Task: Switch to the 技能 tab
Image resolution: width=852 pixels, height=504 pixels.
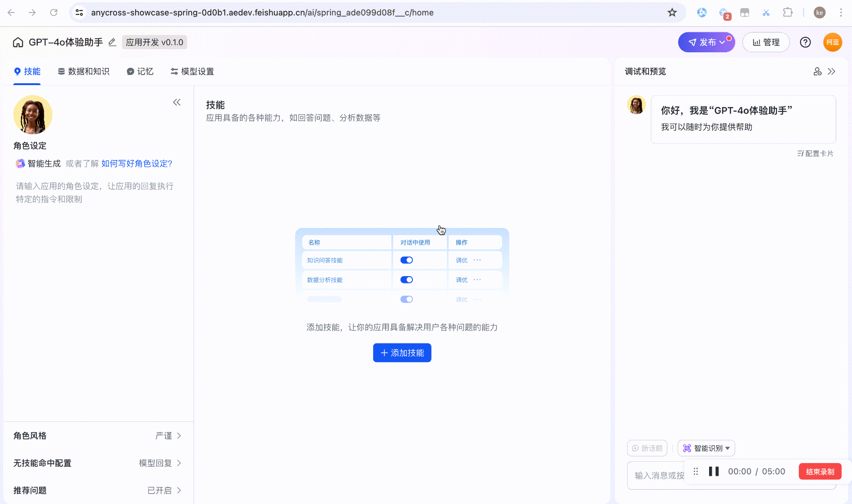Action: click(x=27, y=71)
